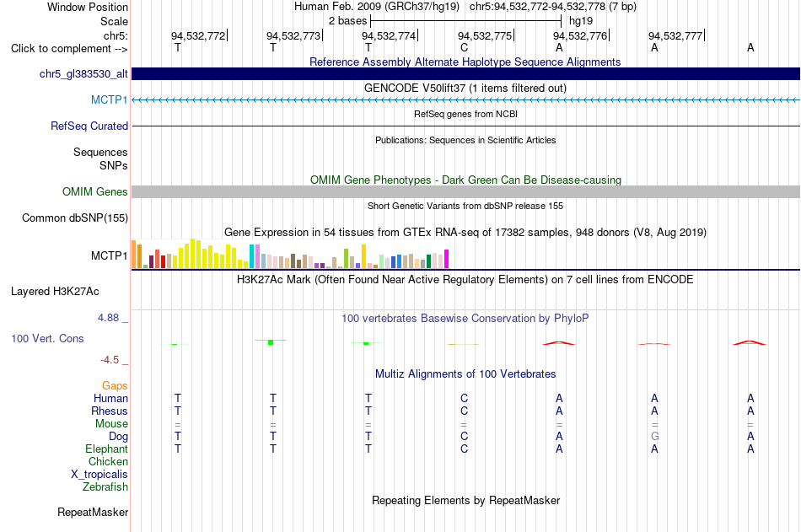Click 100 vertebrates Basewise Conservation by PhyloP title
The image size is (801, 532).
465,319
